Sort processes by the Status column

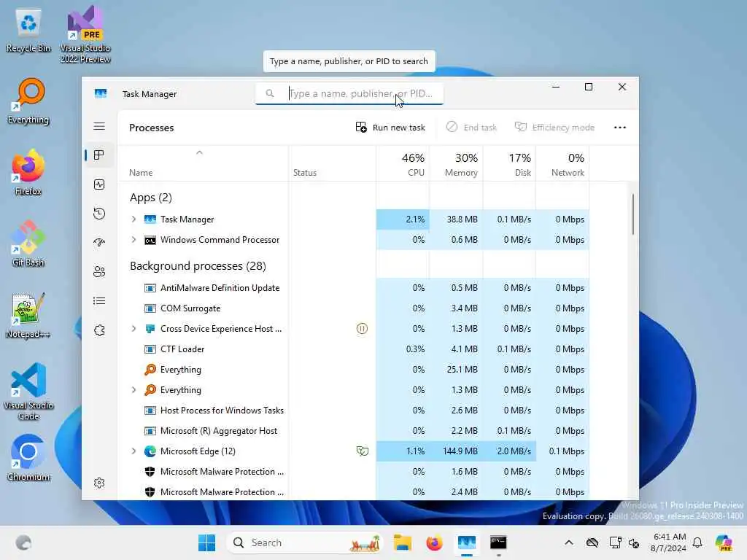click(x=332, y=163)
